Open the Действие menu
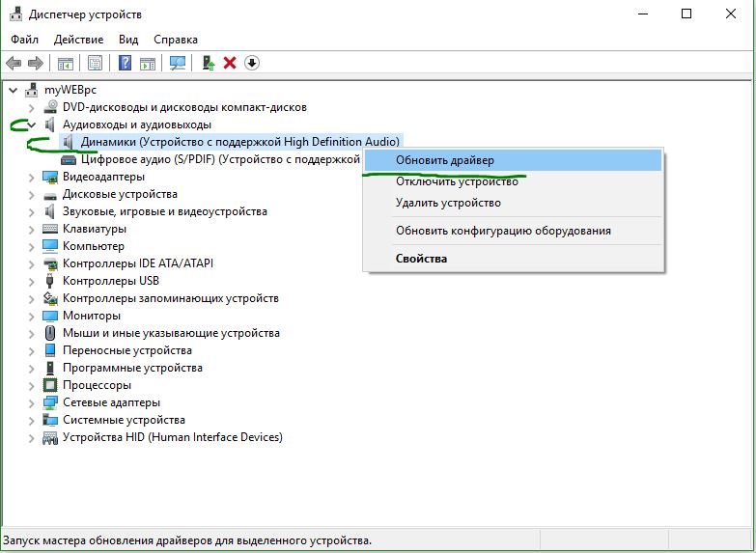This screenshot has height=553, width=756. point(78,40)
